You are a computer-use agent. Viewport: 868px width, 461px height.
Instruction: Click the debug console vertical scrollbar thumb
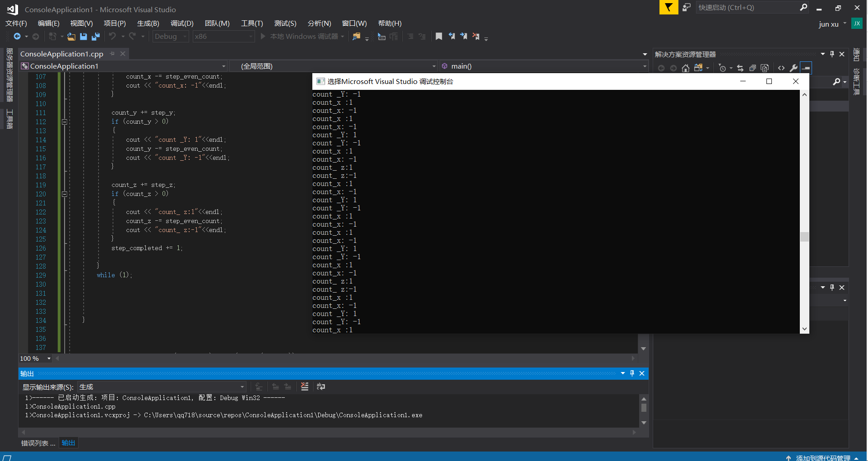point(804,237)
